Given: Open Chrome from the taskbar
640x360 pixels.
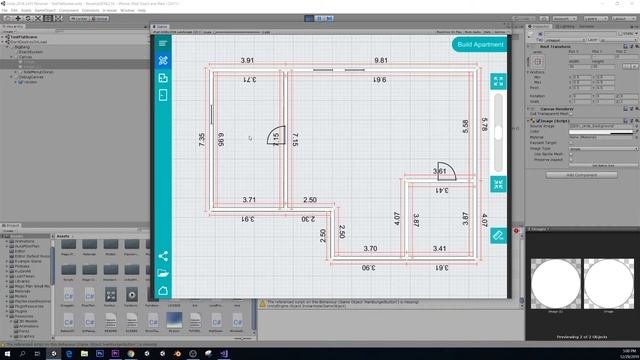Looking at the screenshot, I should 131,353.
